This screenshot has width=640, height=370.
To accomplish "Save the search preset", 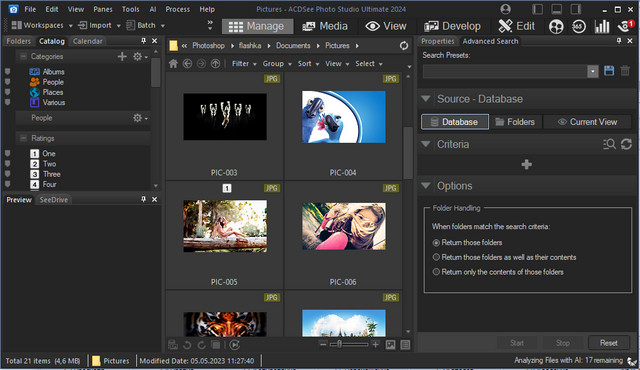I will click(x=609, y=71).
